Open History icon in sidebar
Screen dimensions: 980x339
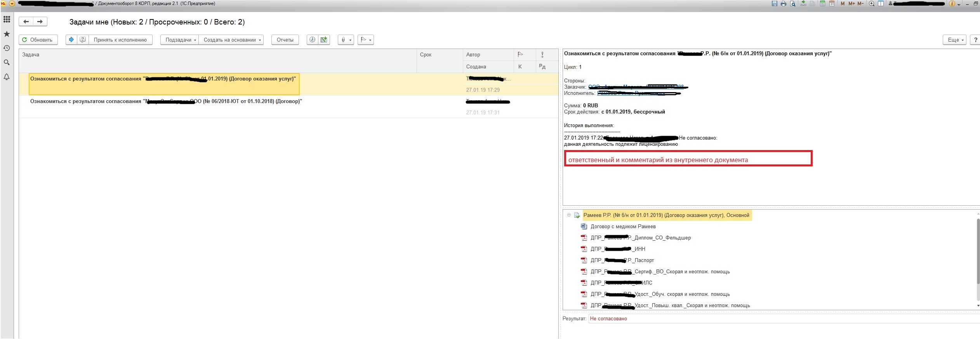point(7,48)
